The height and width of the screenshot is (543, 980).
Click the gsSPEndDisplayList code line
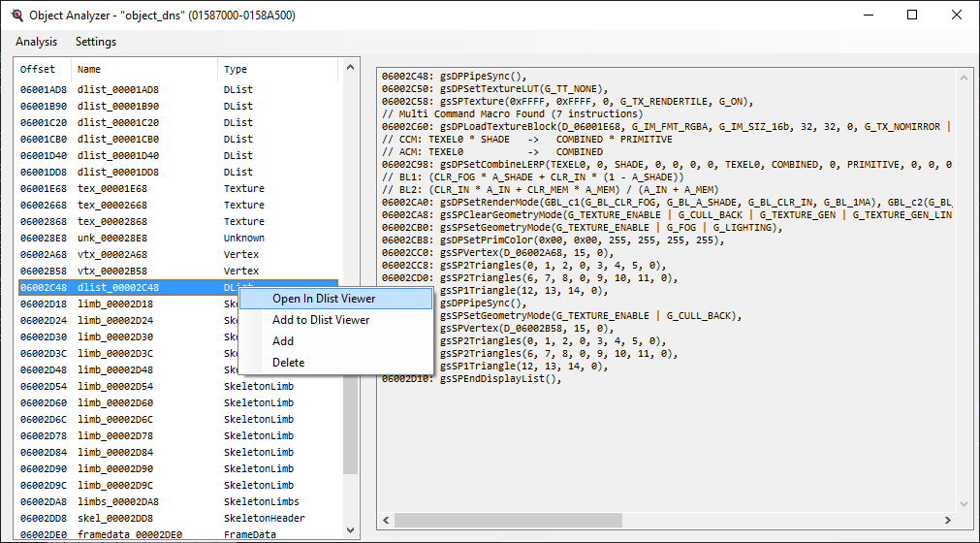472,379
